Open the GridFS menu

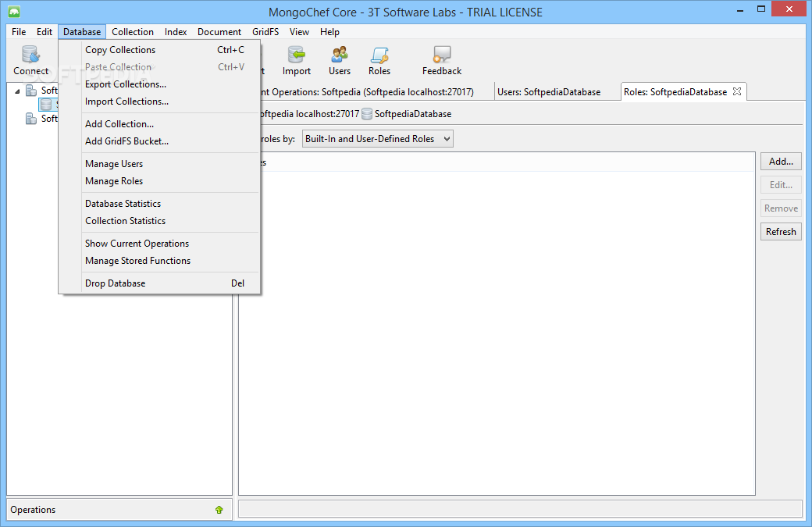pos(265,31)
